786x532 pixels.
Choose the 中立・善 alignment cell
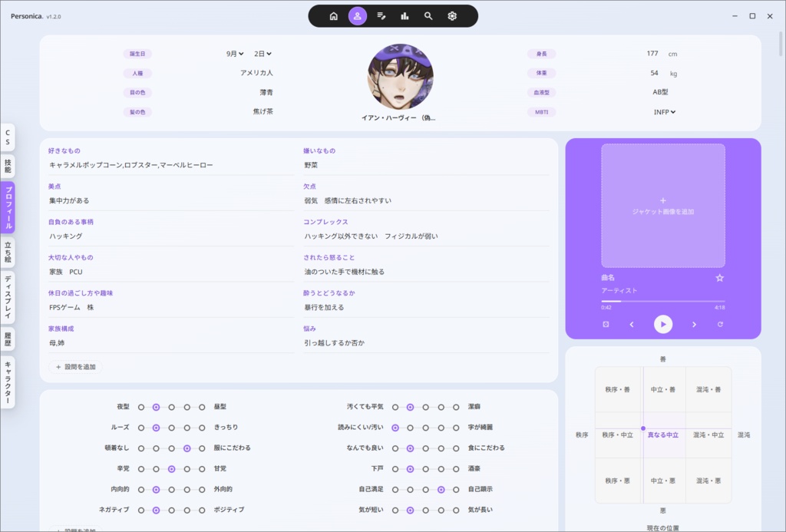(x=662, y=390)
